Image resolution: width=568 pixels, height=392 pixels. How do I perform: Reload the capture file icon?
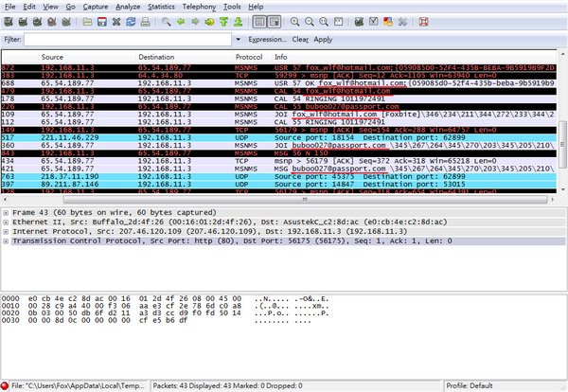coord(131,22)
